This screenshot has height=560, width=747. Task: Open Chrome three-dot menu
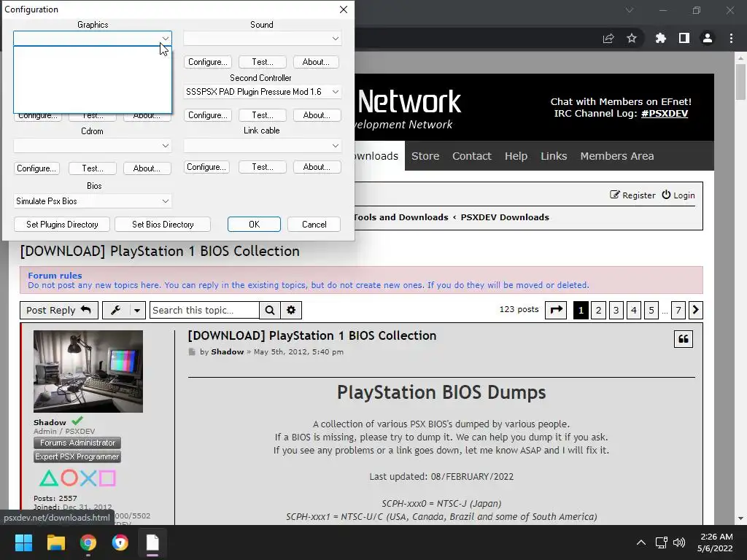(731, 38)
